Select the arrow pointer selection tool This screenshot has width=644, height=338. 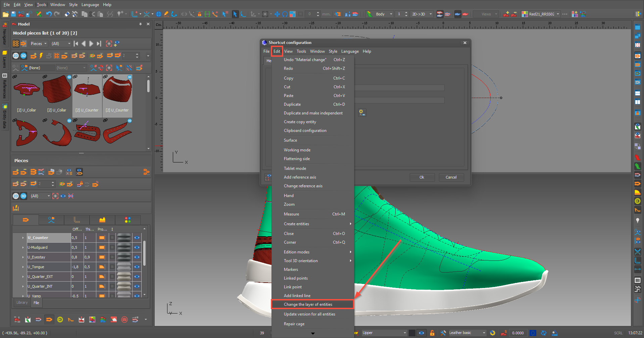pos(235,14)
